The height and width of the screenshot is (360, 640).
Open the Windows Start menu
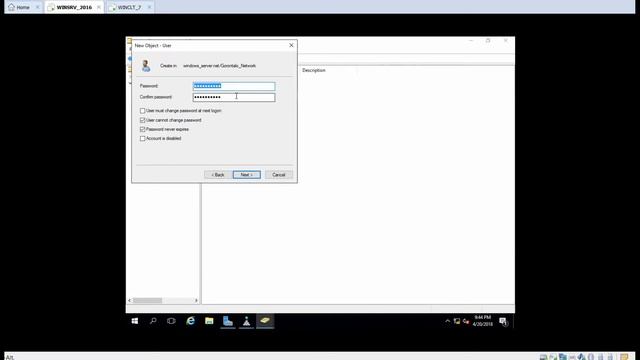tap(135, 321)
